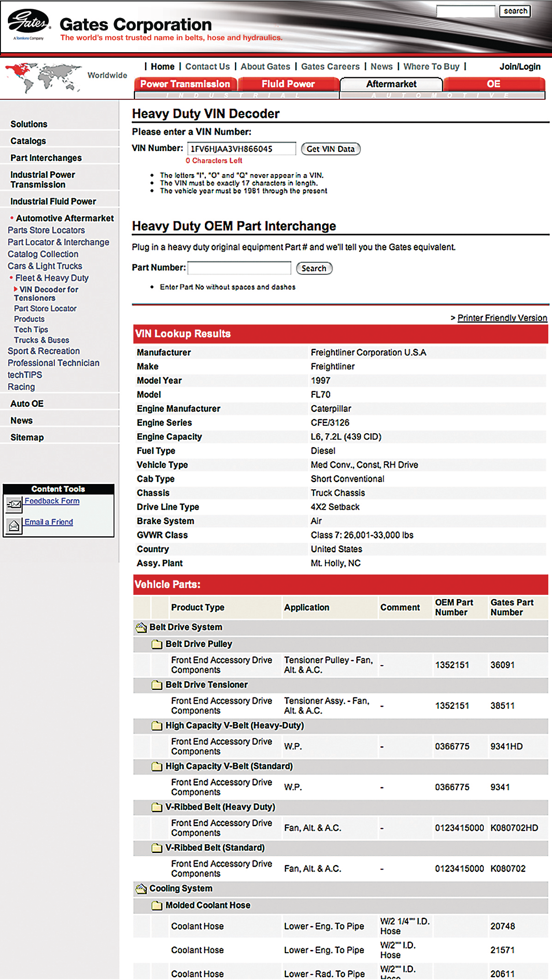Open Where To Buy in top menu

pos(431,67)
